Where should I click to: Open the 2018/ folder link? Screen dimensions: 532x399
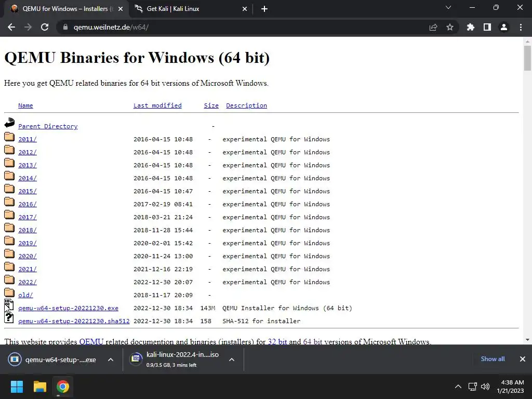click(x=28, y=230)
